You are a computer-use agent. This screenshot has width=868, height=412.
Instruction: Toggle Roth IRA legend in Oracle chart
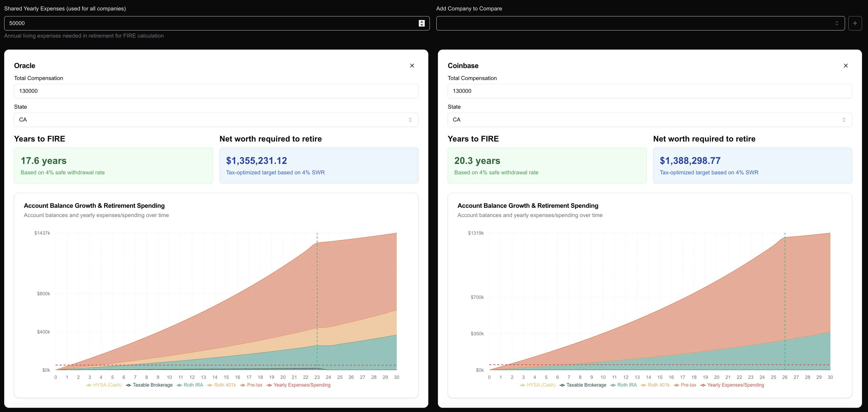[190, 385]
